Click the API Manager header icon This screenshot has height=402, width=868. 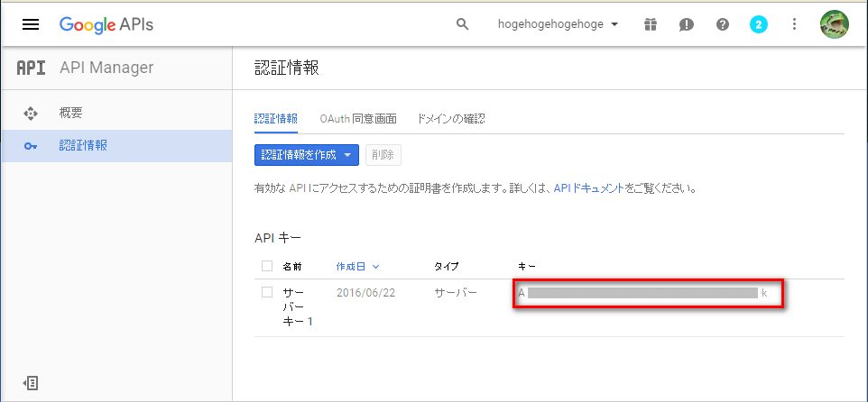coord(32,68)
